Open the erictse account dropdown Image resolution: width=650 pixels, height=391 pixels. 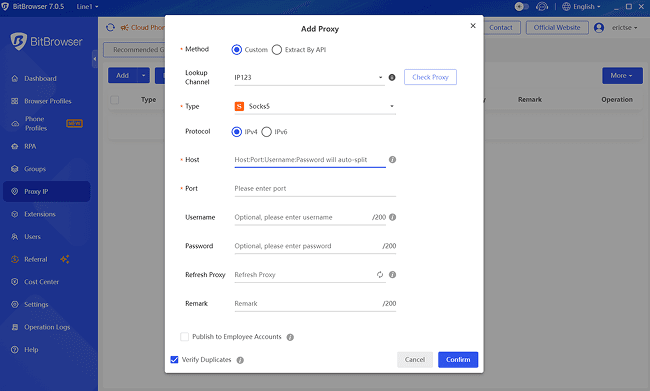point(624,28)
